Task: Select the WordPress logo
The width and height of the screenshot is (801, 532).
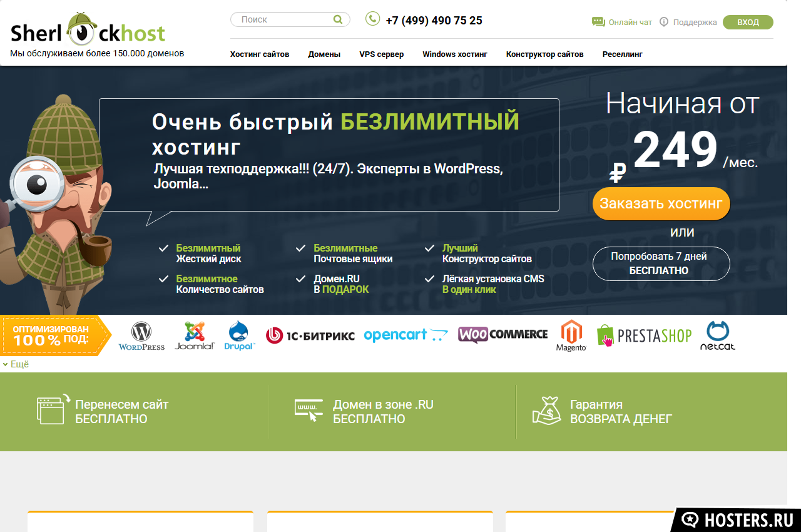Action: (141, 336)
